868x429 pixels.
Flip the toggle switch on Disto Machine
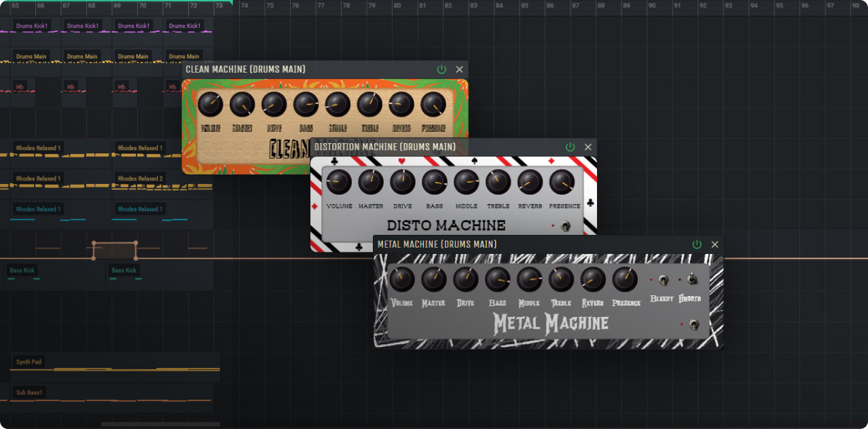[565, 226]
